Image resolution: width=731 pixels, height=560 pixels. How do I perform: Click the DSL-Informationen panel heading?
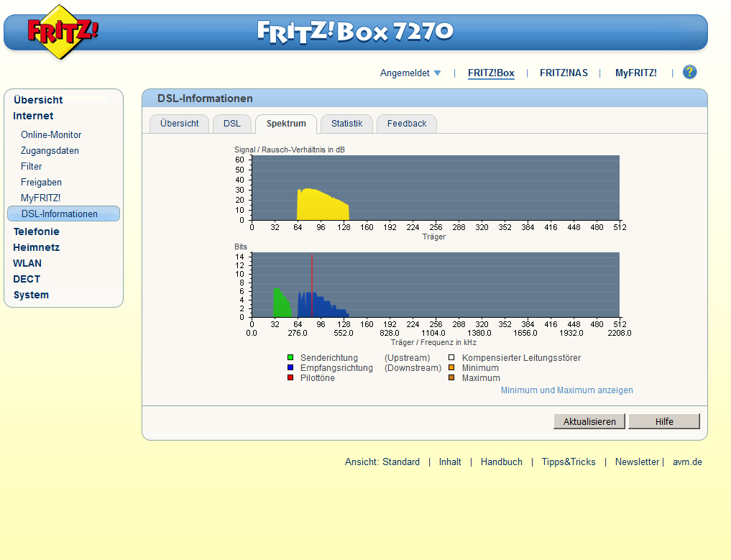click(x=205, y=98)
